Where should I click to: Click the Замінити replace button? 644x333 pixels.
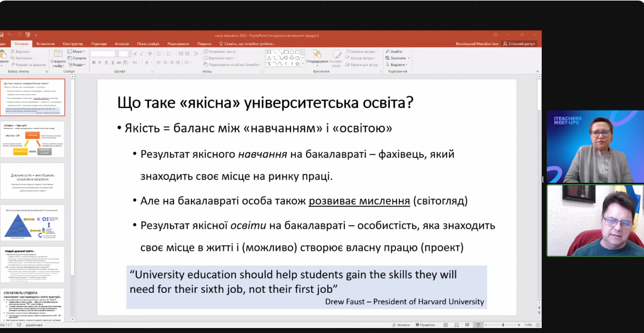point(397,58)
